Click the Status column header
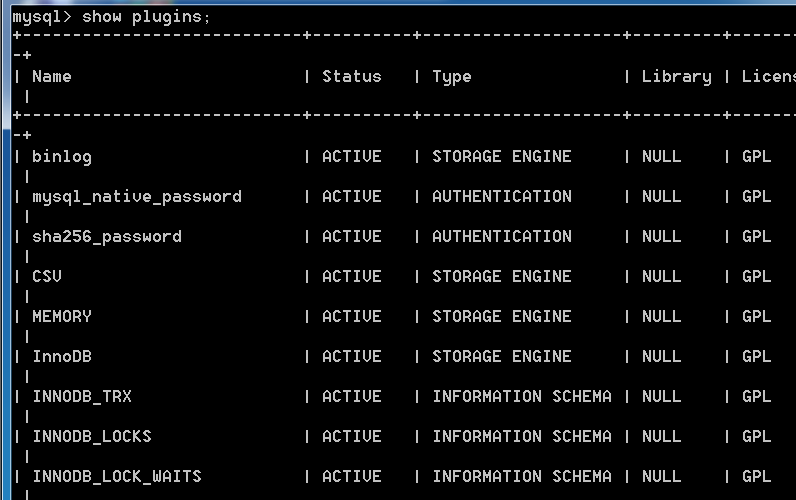The width and height of the screenshot is (796, 500). (351, 77)
